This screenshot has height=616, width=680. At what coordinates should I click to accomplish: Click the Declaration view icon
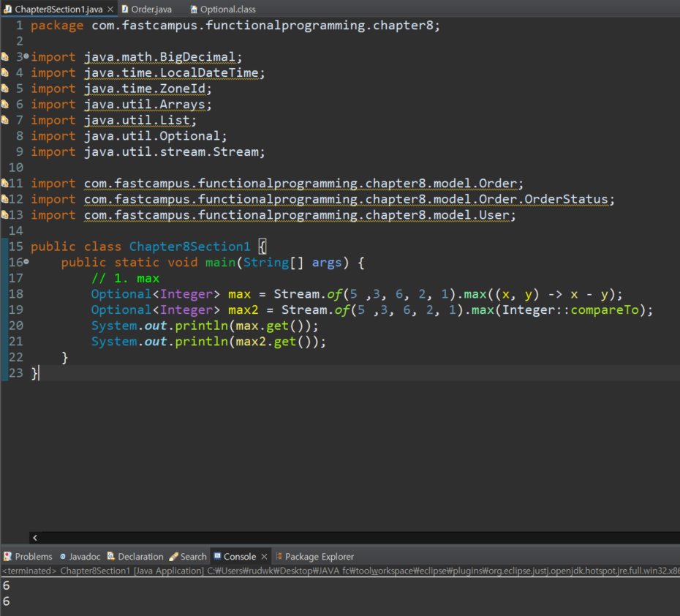[111, 556]
